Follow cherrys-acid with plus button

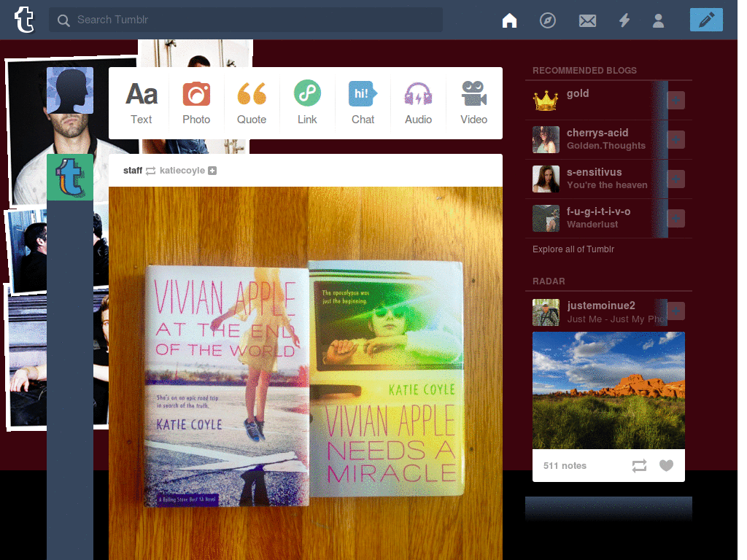coord(676,139)
